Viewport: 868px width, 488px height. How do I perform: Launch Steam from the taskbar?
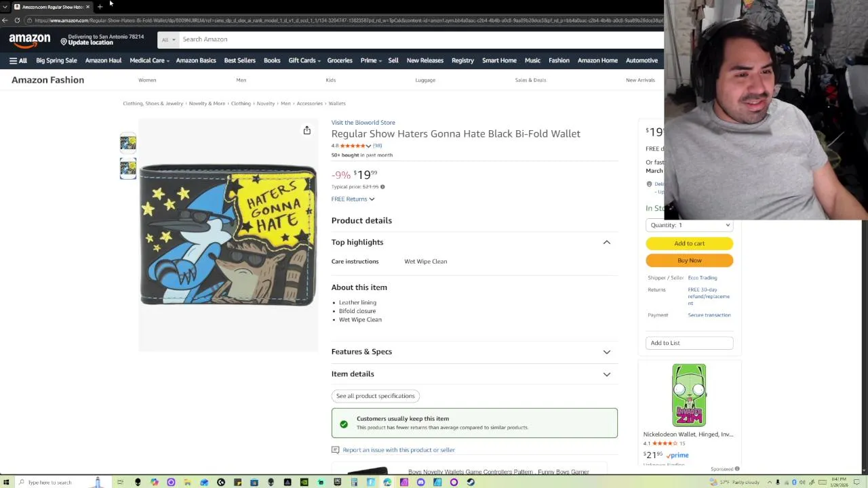471,482
